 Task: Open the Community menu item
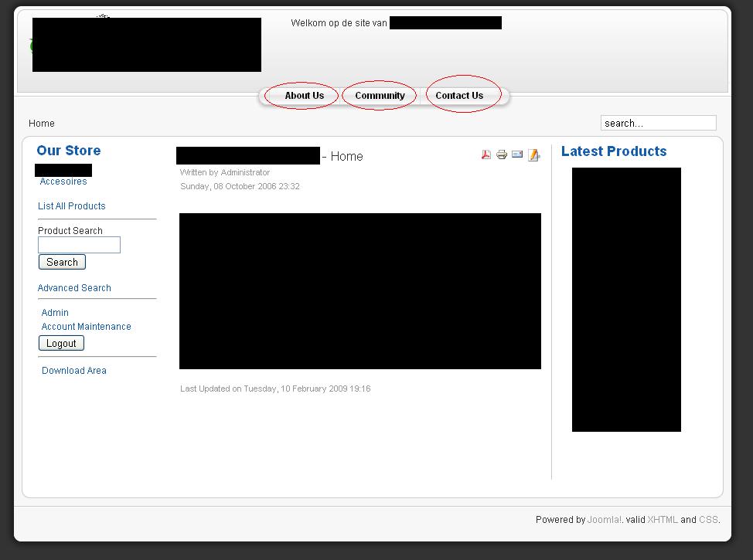click(x=380, y=96)
